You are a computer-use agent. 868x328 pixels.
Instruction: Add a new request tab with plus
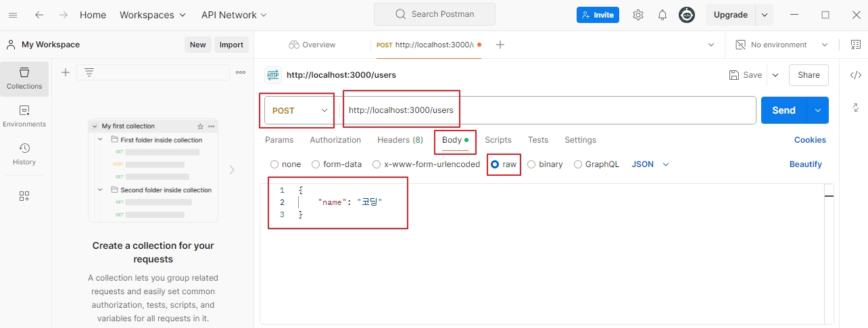click(500, 45)
